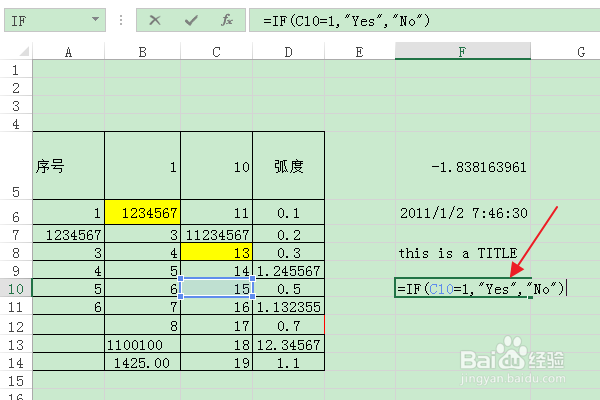The height and width of the screenshot is (400, 600).
Task: Click cell reading this is a TITLE
Action: point(463,252)
